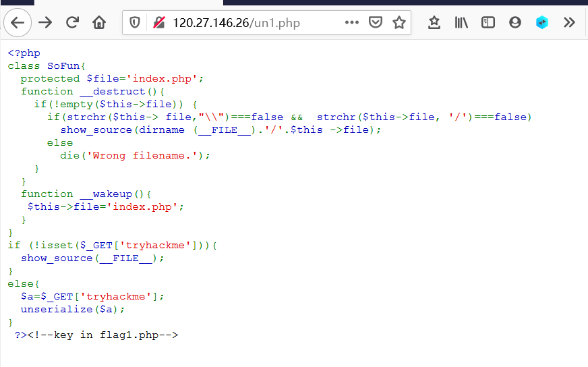Click the show_source(dirname line
Image resolution: width=588 pixels, height=367 pixels.
[221, 130]
